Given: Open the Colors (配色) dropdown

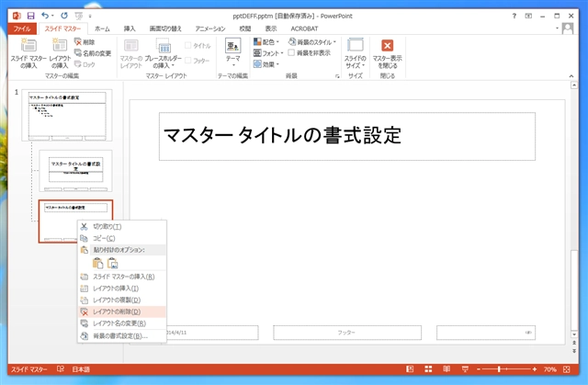Looking at the screenshot, I should tap(266, 42).
